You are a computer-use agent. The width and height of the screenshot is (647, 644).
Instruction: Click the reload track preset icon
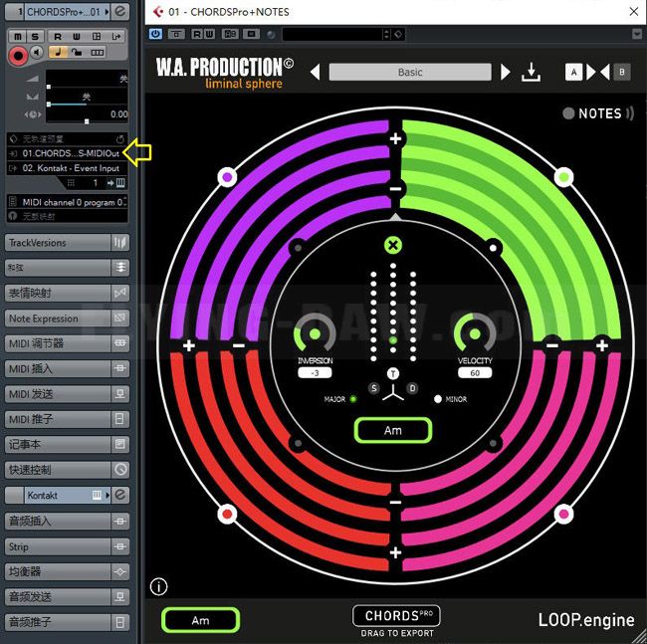[x=120, y=139]
